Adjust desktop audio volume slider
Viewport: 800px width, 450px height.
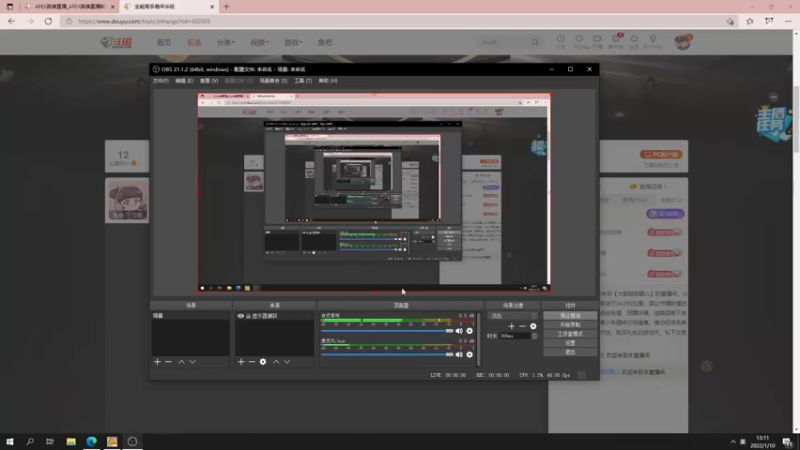pyautogui.click(x=387, y=331)
